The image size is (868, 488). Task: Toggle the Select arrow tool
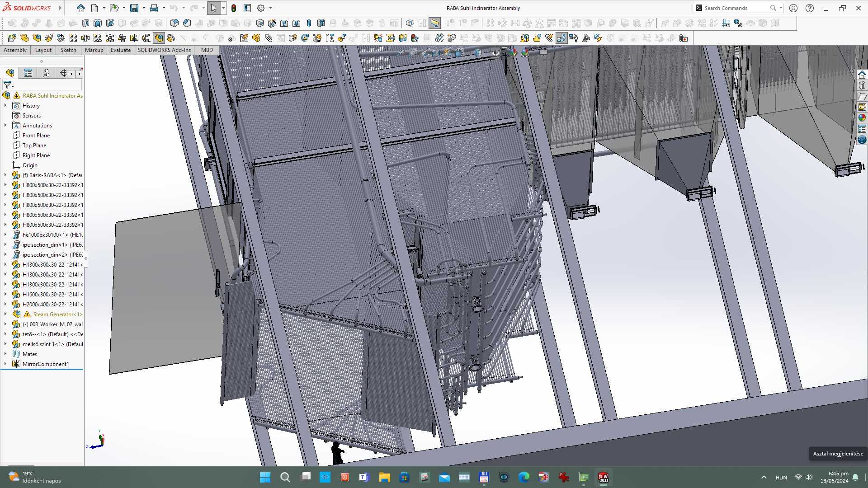click(x=213, y=8)
